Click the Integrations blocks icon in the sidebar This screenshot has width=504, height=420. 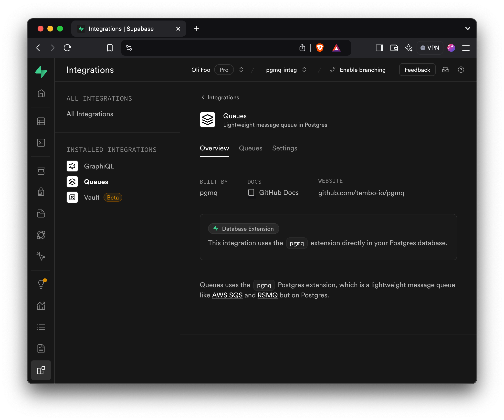pos(41,370)
